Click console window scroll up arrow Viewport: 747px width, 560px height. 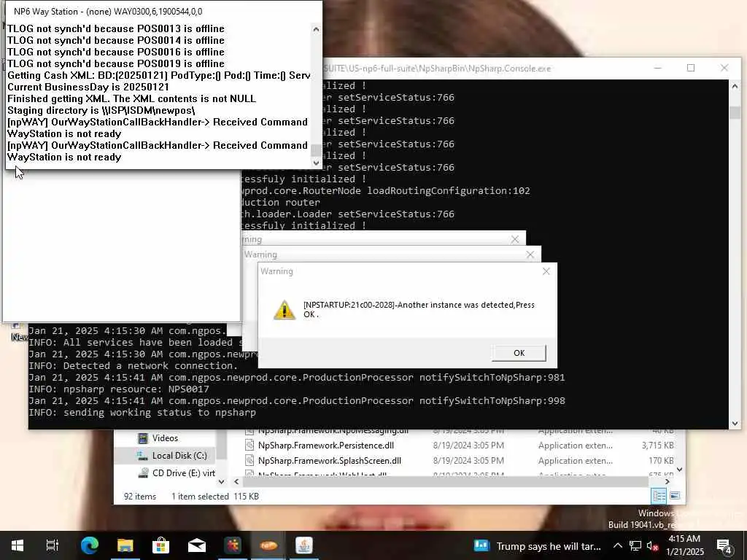pos(735,86)
